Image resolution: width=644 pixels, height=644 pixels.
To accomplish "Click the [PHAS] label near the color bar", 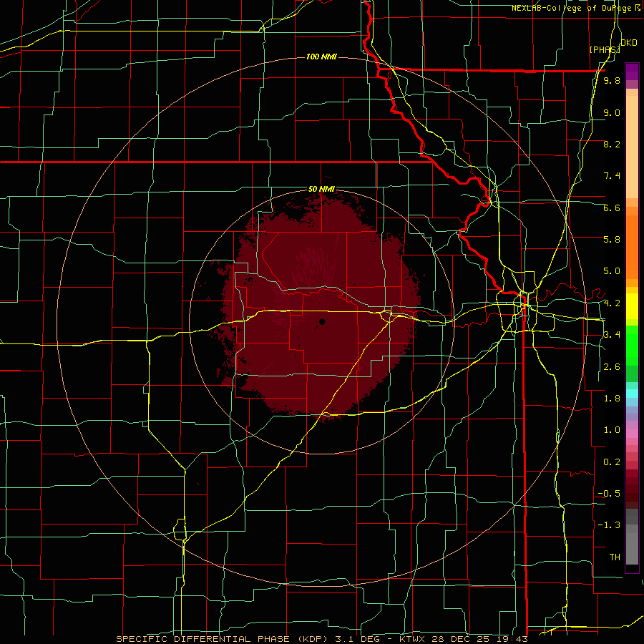I will click(605, 49).
